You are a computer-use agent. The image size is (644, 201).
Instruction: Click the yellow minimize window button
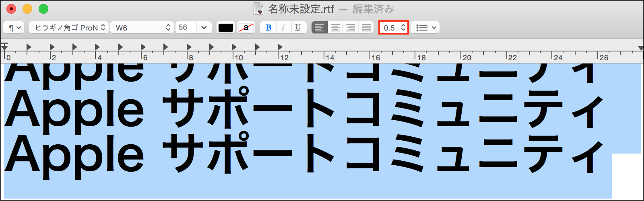point(27,9)
